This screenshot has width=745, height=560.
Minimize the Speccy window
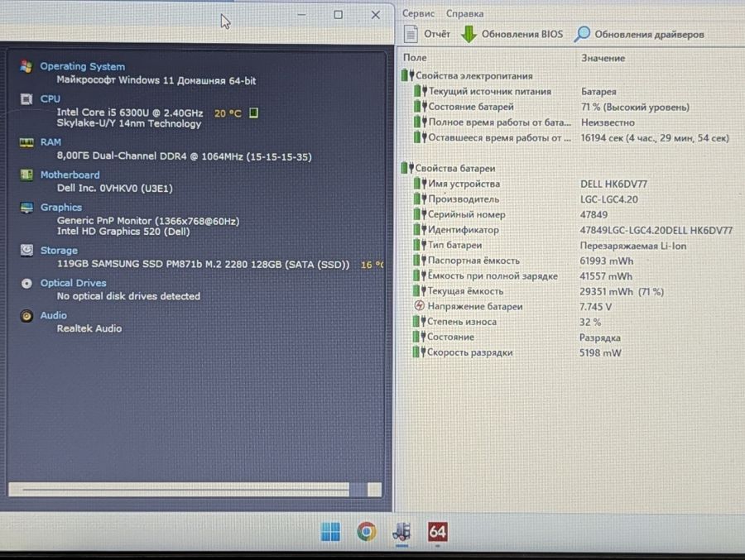(x=301, y=15)
